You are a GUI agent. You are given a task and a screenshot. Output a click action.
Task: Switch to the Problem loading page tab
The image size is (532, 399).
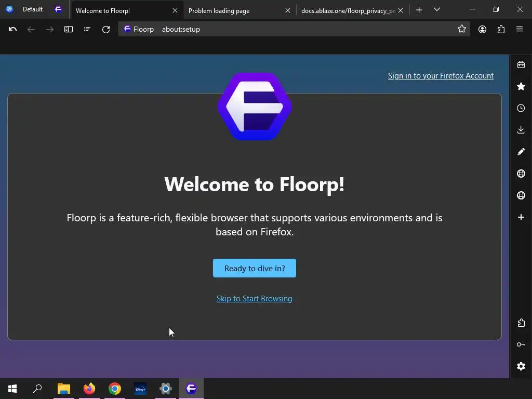click(x=239, y=10)
